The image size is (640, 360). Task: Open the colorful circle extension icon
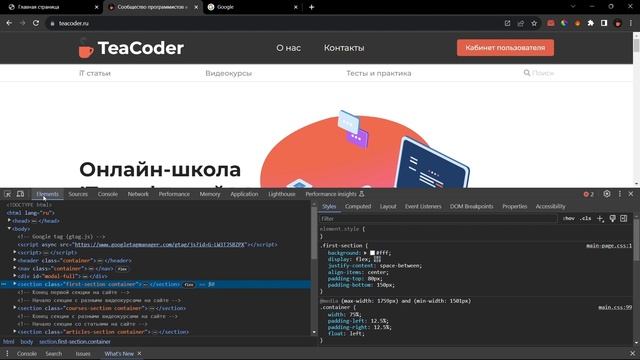(x=564, y=23)
